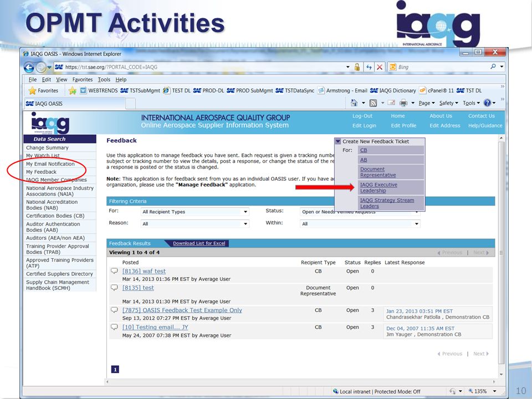Select IAQG Strategy Stream Leaders link
The image size is (532, 399).
387,203
